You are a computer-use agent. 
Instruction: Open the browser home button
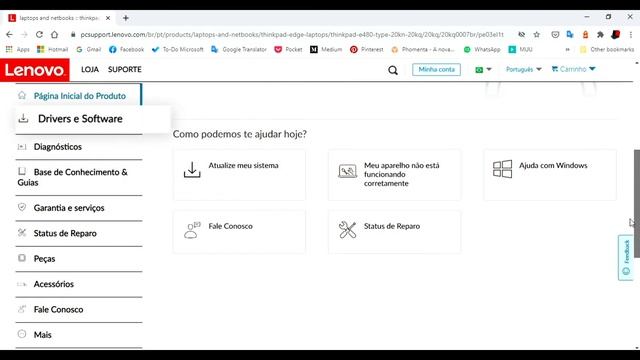click(x=54, y=35)
